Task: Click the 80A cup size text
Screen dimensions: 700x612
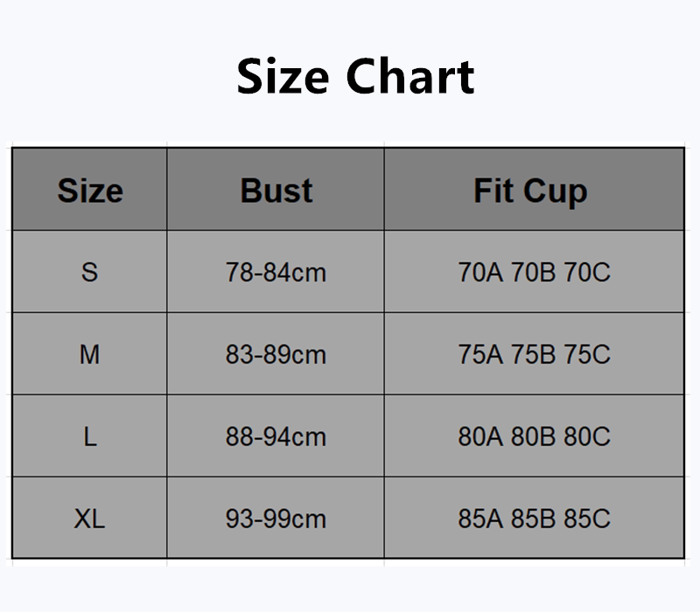Action: (480, 436)
